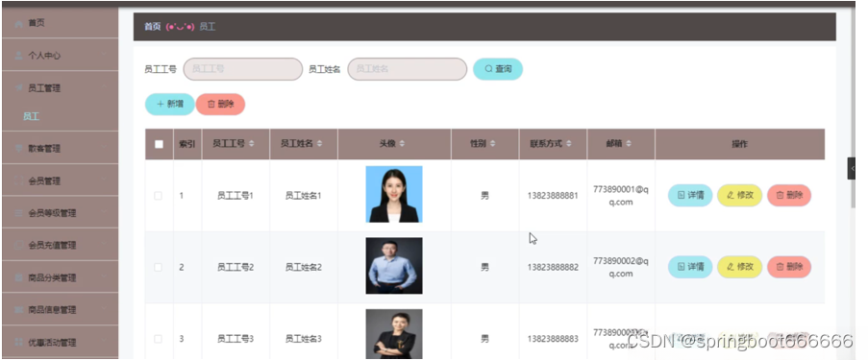
Task: Expand the 会员管理 sidebar menu
Action: coord(60,180)
